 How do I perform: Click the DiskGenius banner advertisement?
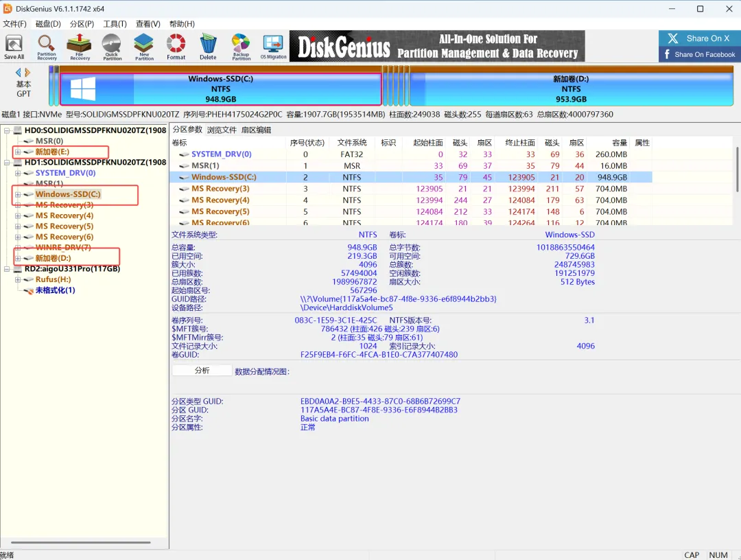[x=437, y=46]
